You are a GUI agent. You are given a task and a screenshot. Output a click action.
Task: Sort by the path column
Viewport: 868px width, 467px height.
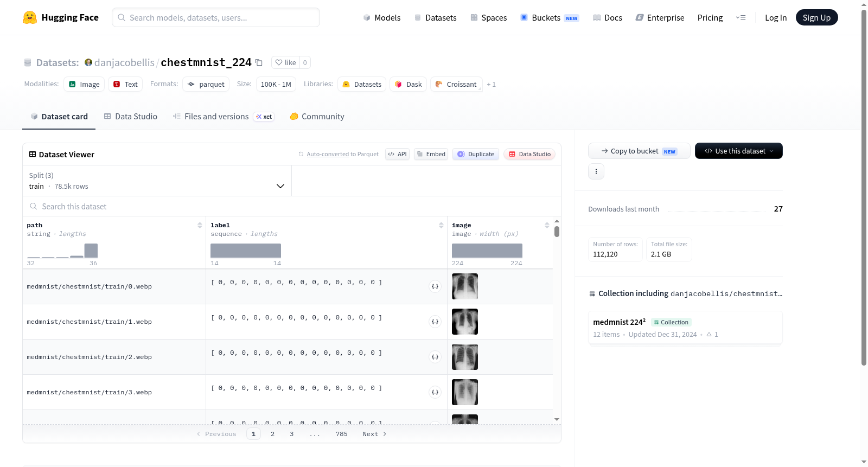(200, 225)
